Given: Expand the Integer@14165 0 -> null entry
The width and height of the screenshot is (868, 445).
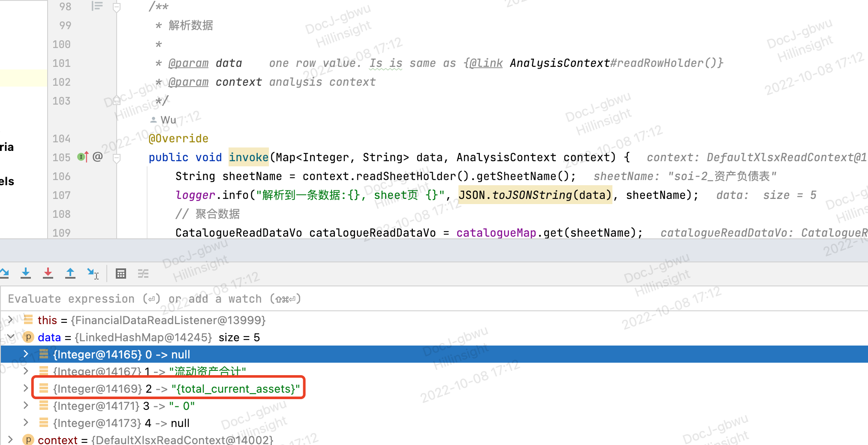Looking at the screenshot, I should point(26,354).
